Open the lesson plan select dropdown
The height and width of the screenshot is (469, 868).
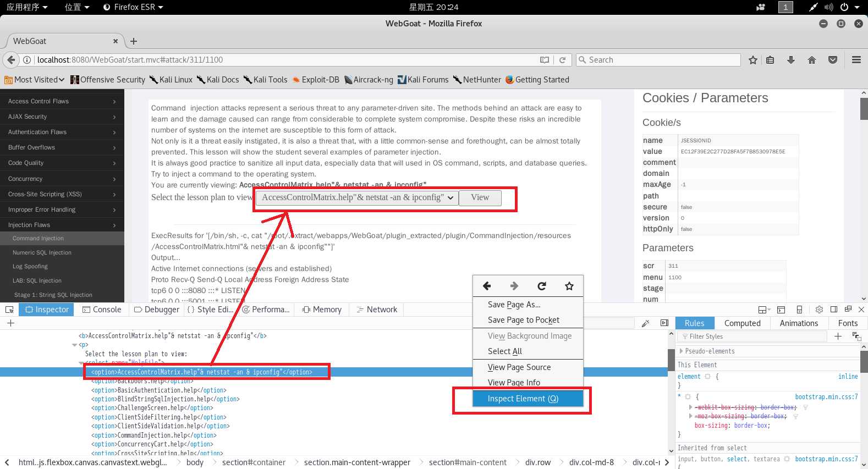point(356,198)
